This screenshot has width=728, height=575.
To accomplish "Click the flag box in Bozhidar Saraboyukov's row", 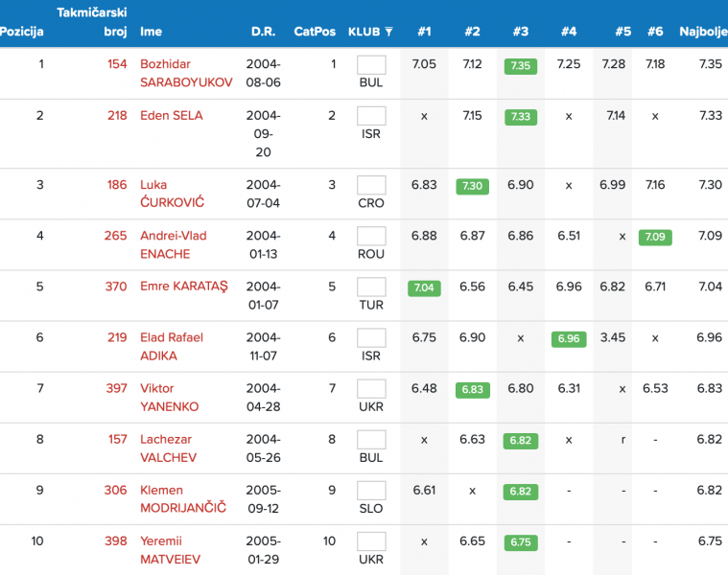I will (371, 65).
